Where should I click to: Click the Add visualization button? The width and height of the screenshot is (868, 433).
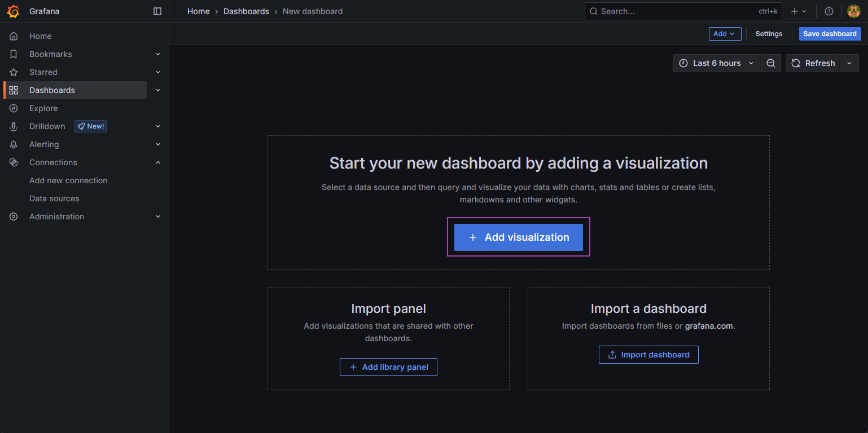click(518, 237)
